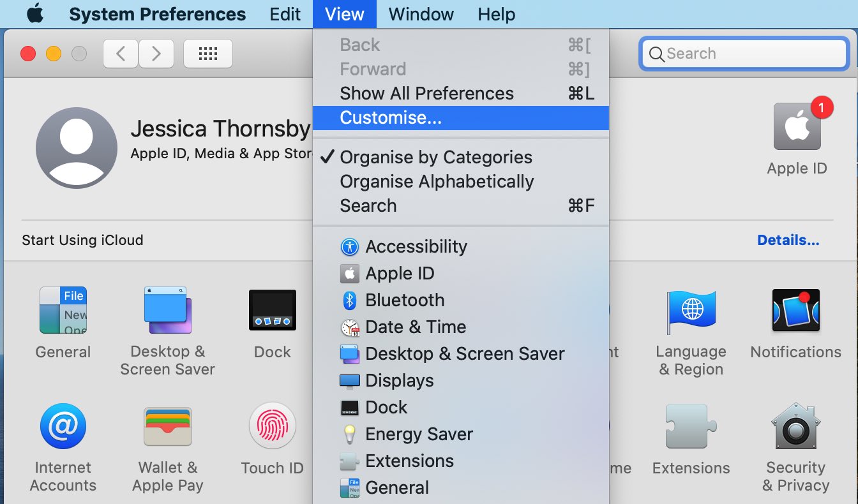This screenshot has width=858, height=504.
Task: Click the back navigation arrow
Action: coord(121,54)
